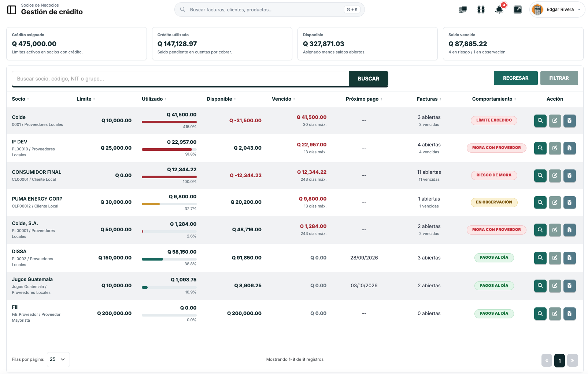Screen dimensions: 588x374
Task: Go to page 1
Action: [559, 360]
